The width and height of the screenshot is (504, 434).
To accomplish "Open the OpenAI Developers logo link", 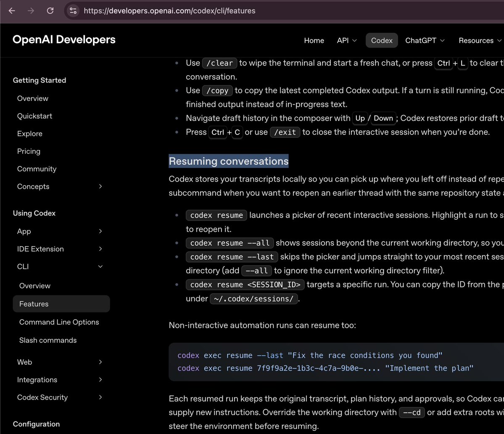I will pyautogui.click(x=64, y=39).
